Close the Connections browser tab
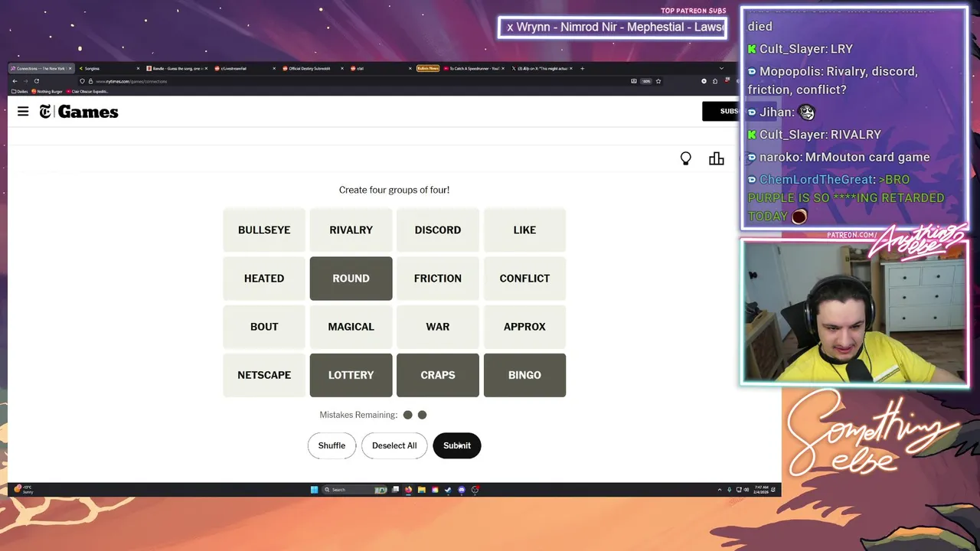 coord(70,68)
